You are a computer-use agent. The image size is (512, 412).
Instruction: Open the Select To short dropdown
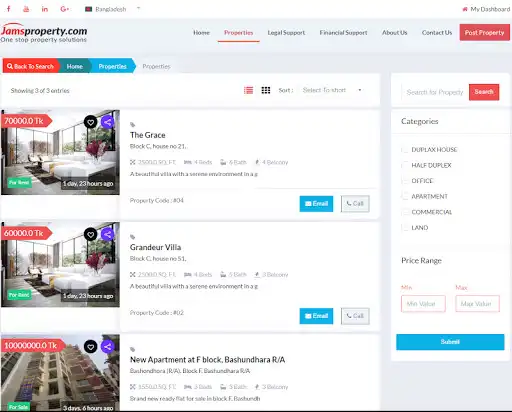(x=332, y=90)
